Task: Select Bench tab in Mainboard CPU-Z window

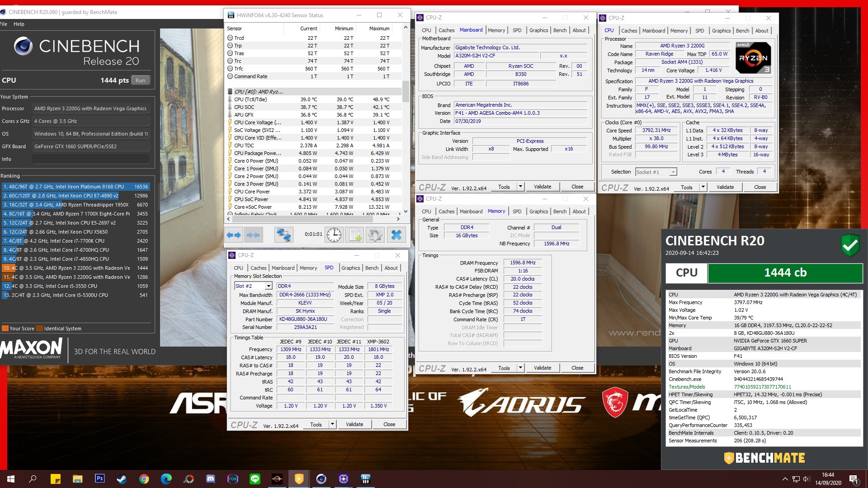Action: click(560, 30)
